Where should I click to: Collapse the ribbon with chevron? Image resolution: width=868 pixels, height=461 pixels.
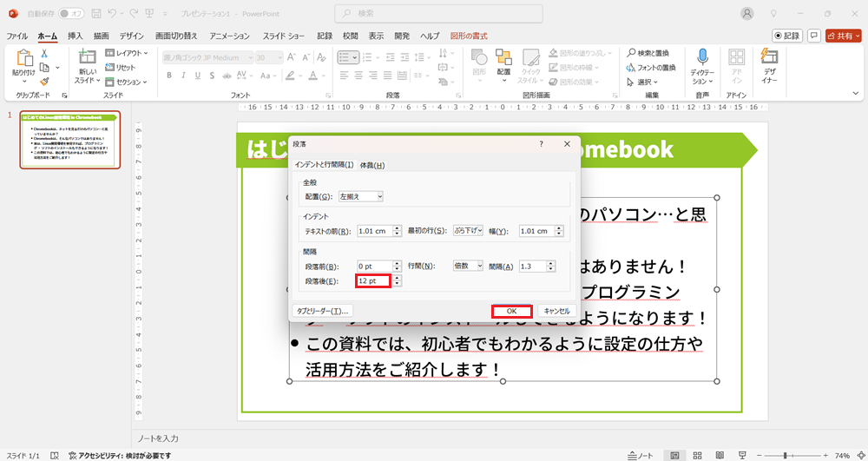click(858, 95)
